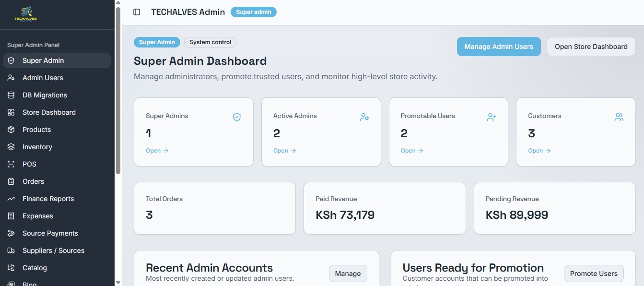Viewport: 644px width, 286px height.
Task: Go to Admin Users in sidebar
Action: point(57,78)
